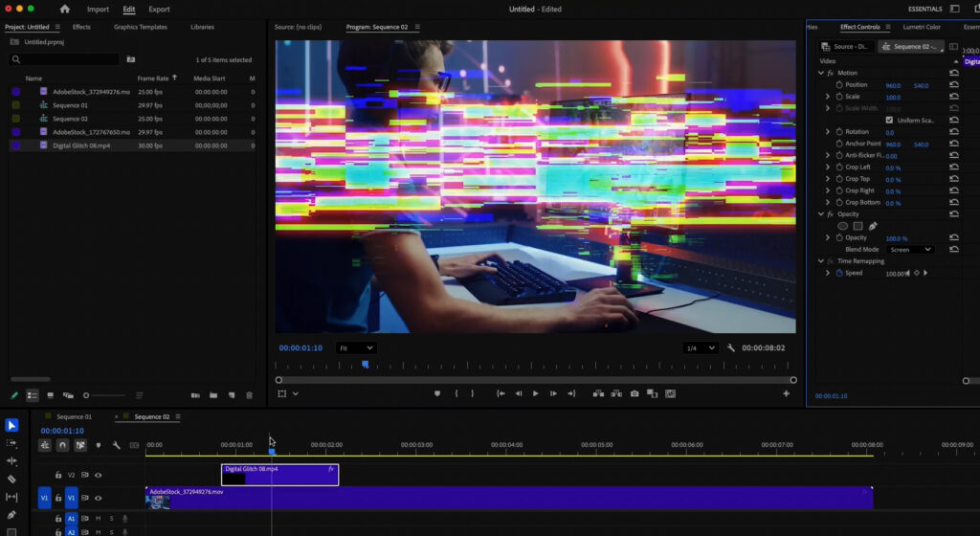Screen dimensions: 980x536
Task: Expand the Crop Left property
Action: pyautogui.click(x=828, y=167)
